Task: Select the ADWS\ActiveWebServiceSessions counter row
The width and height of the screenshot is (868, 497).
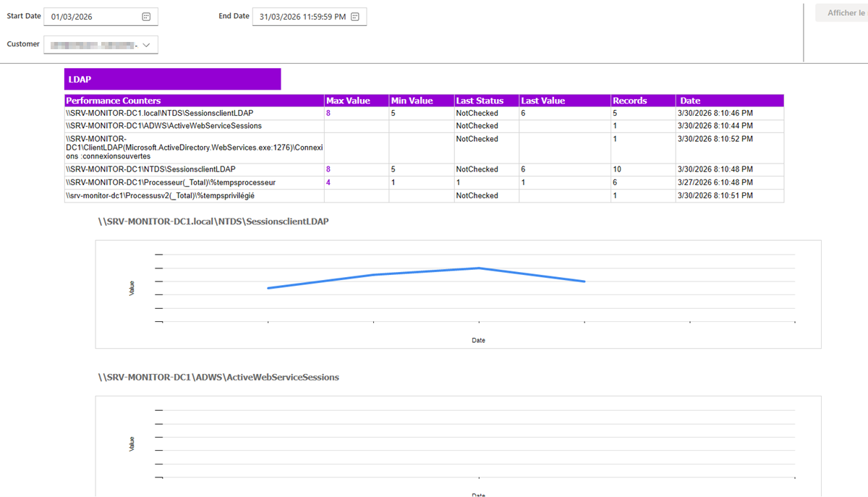Action: [163, 126]
